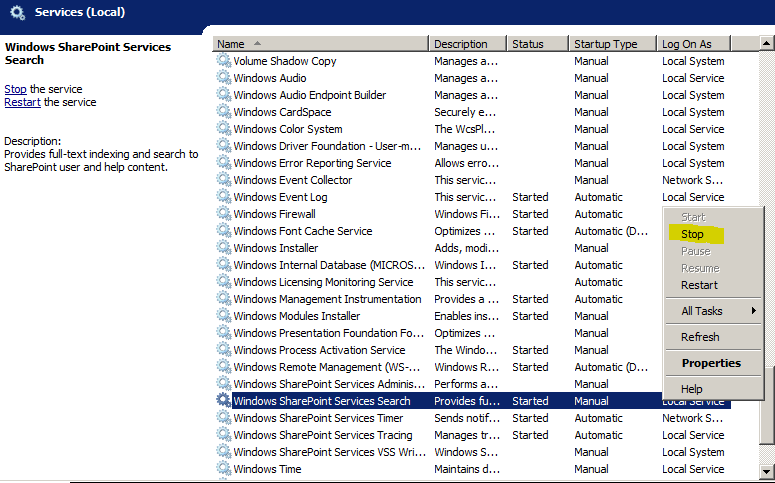Click the description 'Securely e...' for Windows CardSpace

point(465,112)
